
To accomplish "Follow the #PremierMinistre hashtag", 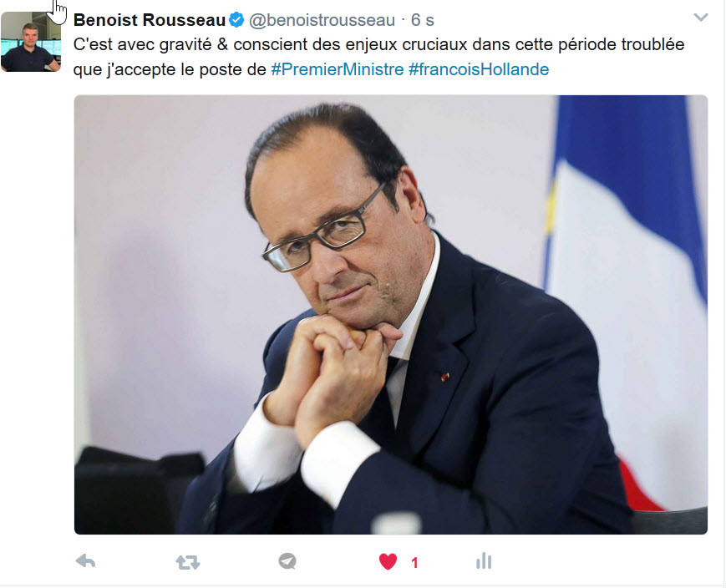I will point(338,69).
